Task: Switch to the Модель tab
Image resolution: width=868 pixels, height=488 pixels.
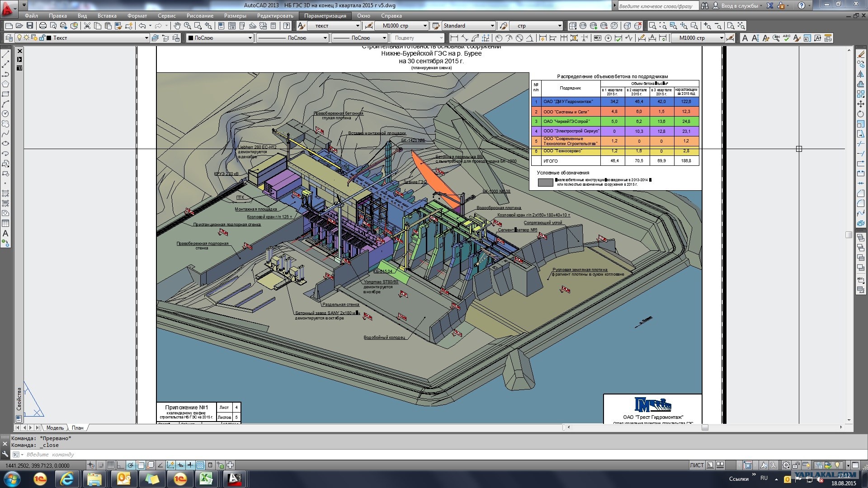Action: tap(55, 428)
